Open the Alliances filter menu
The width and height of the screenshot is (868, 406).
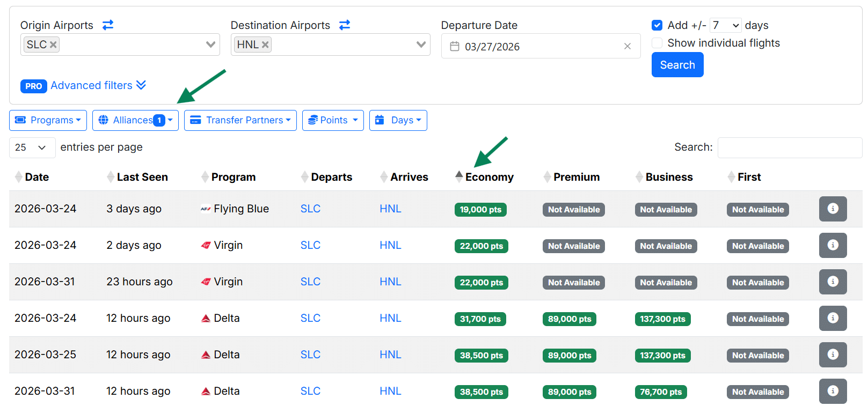point(135,120)
